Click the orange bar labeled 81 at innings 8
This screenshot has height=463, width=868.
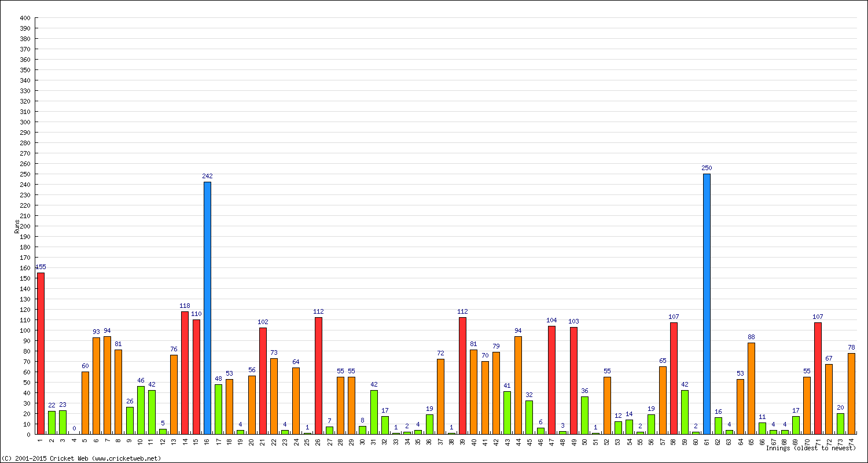118,392
